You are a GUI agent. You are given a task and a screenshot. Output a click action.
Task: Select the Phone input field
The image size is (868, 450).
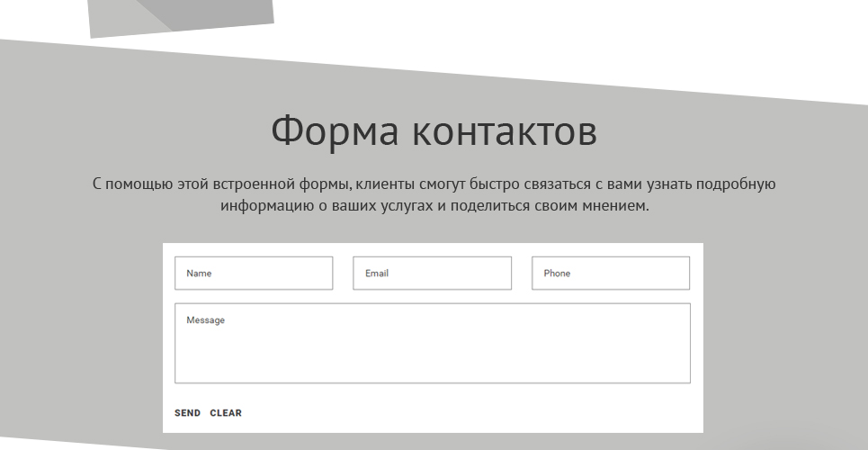click(x=611, y=274)
